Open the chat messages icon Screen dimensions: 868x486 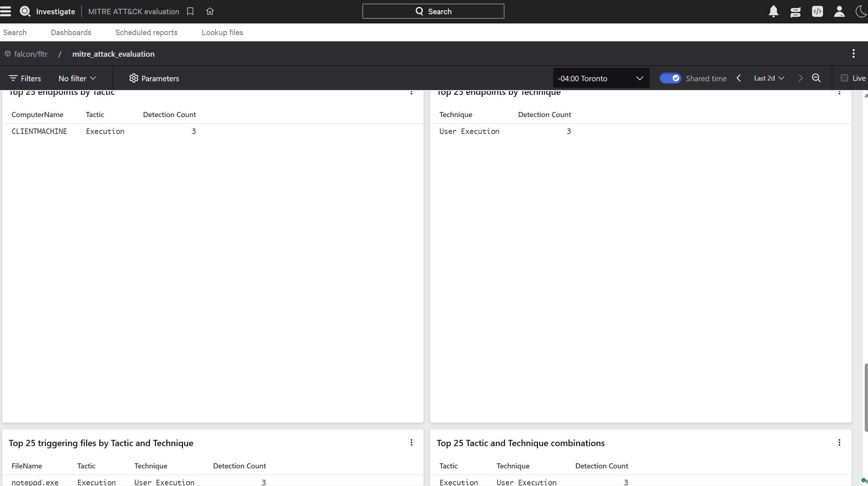[x=796, y=12]
